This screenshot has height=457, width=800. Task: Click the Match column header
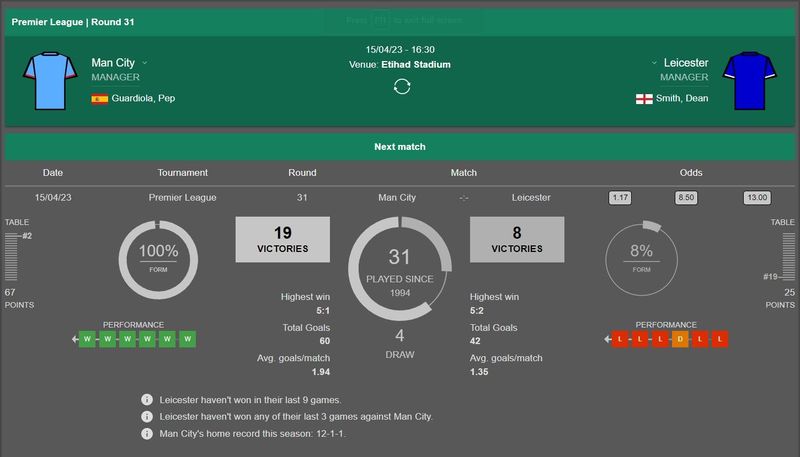pos(463,172)
